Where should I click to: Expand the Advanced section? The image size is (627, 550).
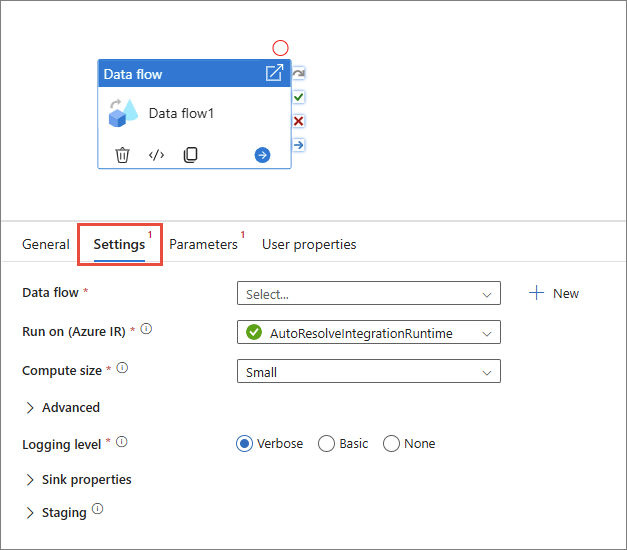coord(63,408)
